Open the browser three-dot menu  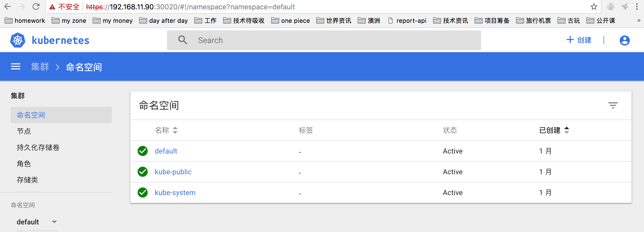(637, 7)
